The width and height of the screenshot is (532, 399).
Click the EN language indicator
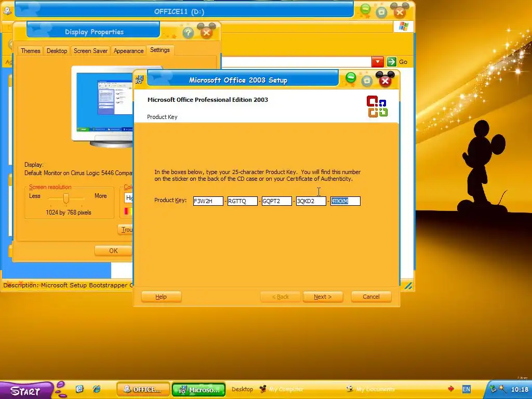tap(466, 389)
